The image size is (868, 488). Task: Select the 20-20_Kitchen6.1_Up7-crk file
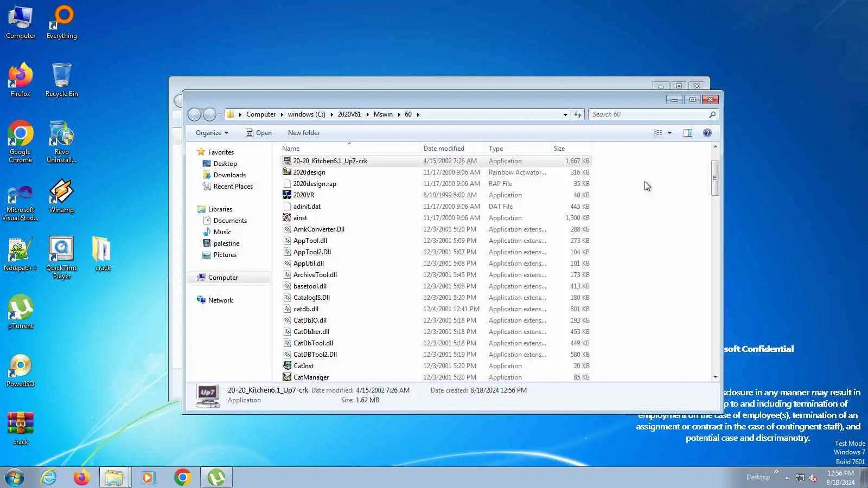coord(436,161)
